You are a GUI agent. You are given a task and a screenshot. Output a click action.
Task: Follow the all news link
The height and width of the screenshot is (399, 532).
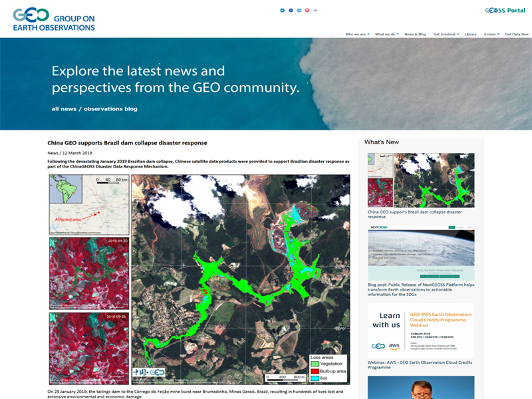(64, 108)
